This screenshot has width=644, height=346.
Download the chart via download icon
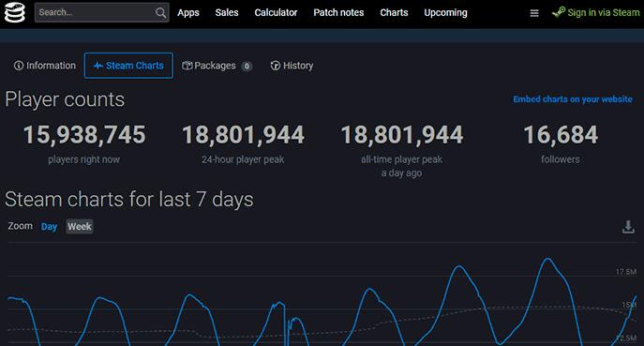(x=628, y=226)
